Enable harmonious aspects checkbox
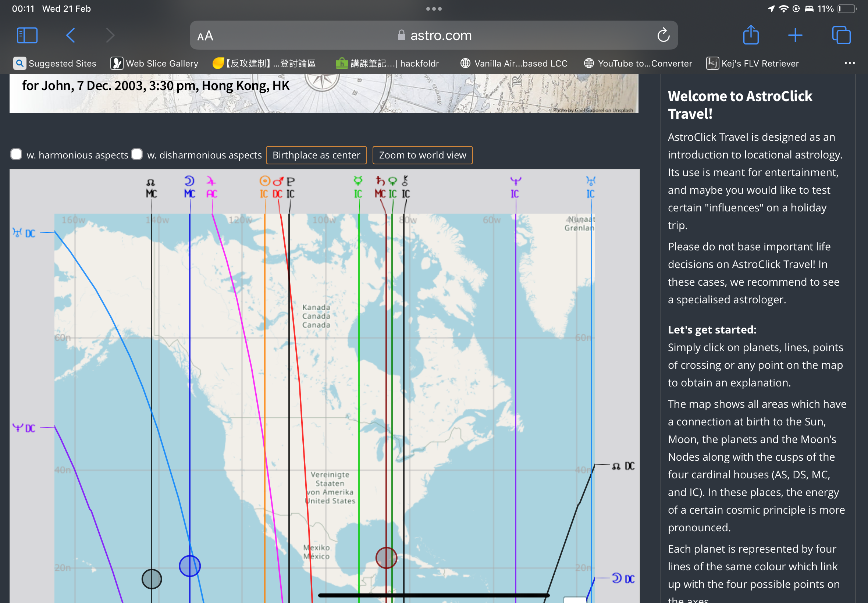868x603 pixels. coord(16,154)
